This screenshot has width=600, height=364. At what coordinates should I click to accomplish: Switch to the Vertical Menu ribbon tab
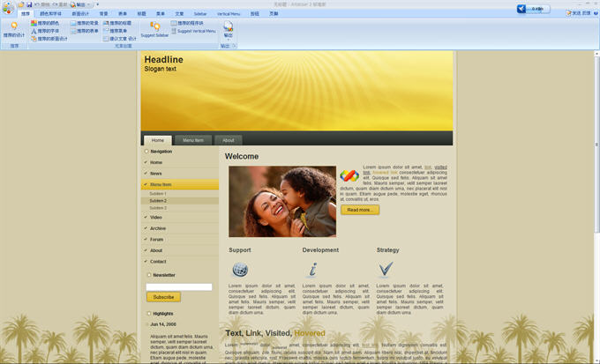pos(229,13)
